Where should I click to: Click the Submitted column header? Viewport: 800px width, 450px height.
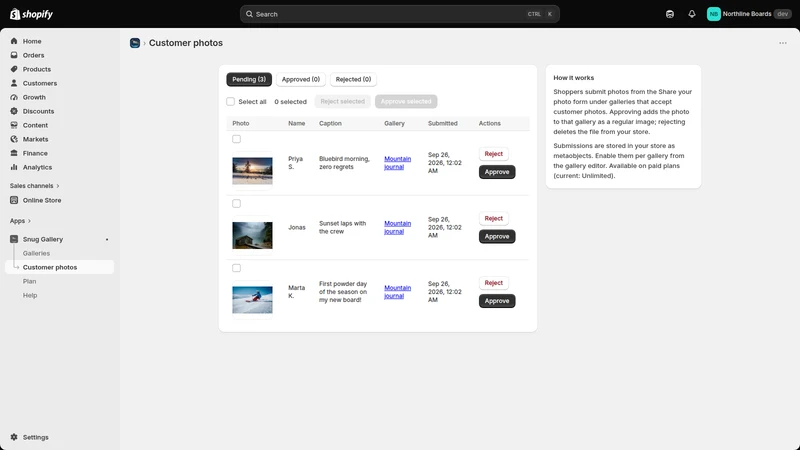coord(442,123)
